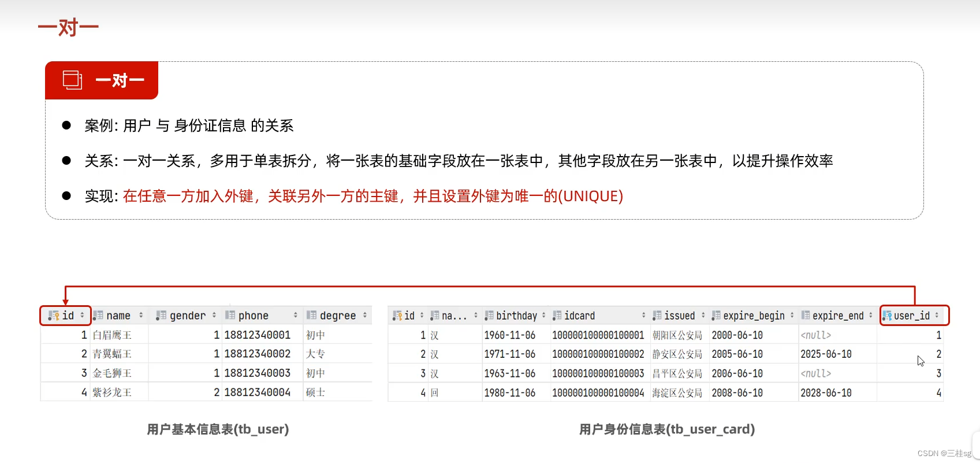The width and height of the screenshot is (980, 463).
Task: Click name cell 青翼蝠王
Action: point(112,354)
